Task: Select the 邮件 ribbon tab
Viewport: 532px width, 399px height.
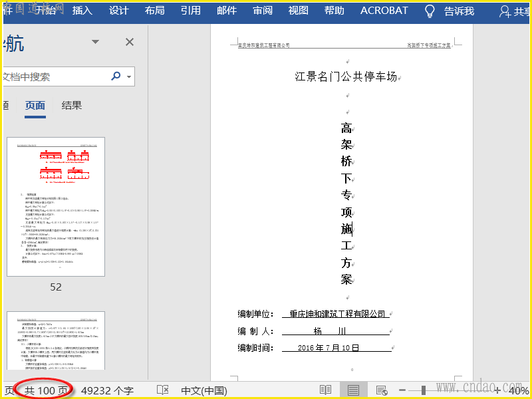Action: [x=227, y=11]
